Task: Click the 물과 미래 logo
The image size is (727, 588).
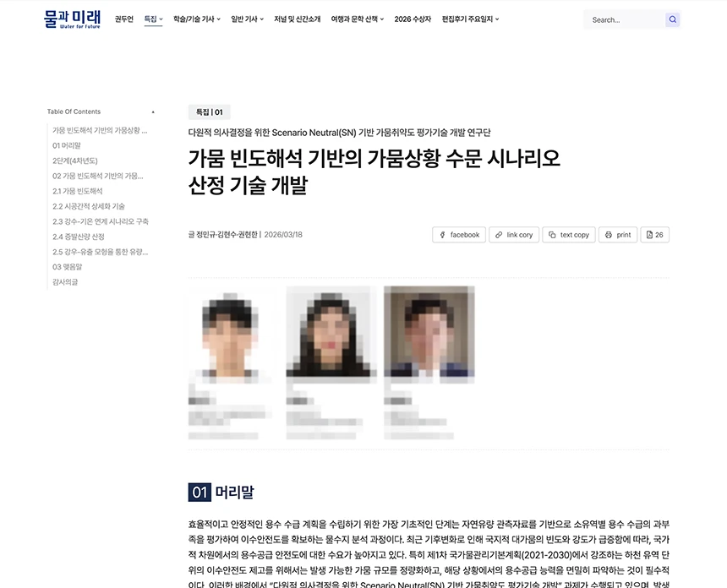Action: [x=73, y=19]
